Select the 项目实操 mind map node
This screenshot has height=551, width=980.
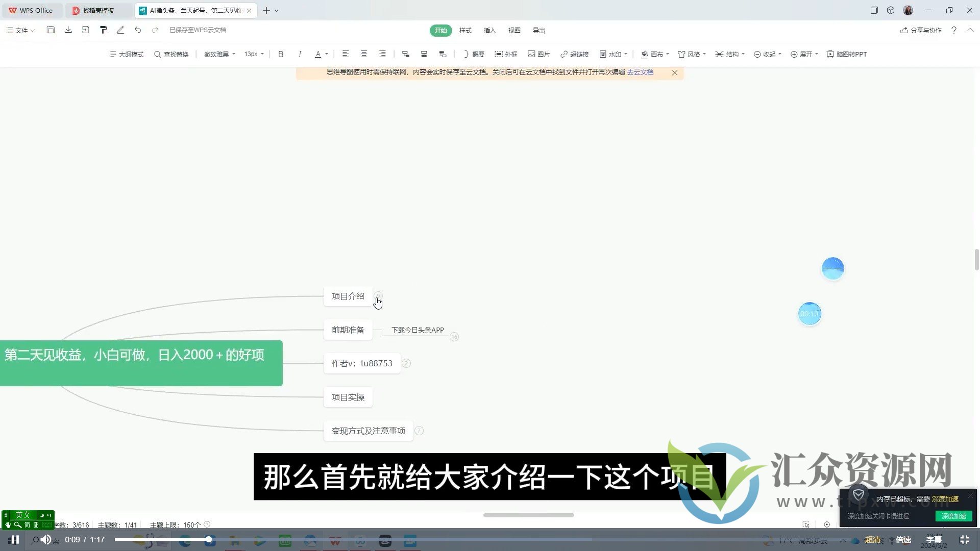point(348,397)
